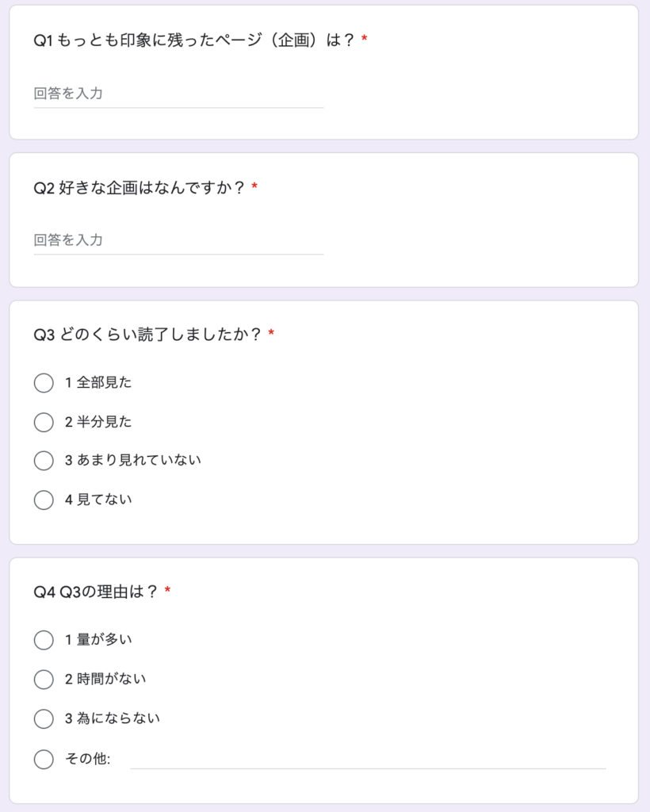Select the 1 量が多い reason
650x812 pixels.
coord(44,640)
